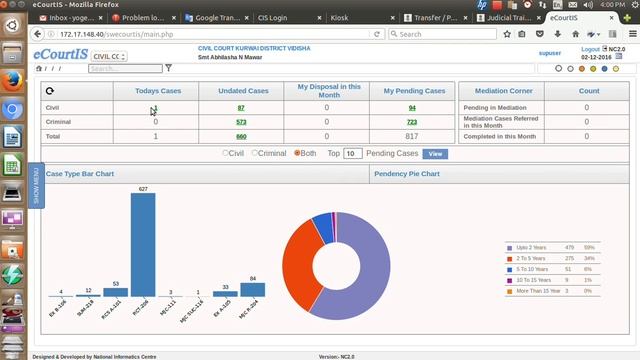Launch Firefox from the Ubuntu dock
This screenshot has width=640, height=360.
[12, 81]
